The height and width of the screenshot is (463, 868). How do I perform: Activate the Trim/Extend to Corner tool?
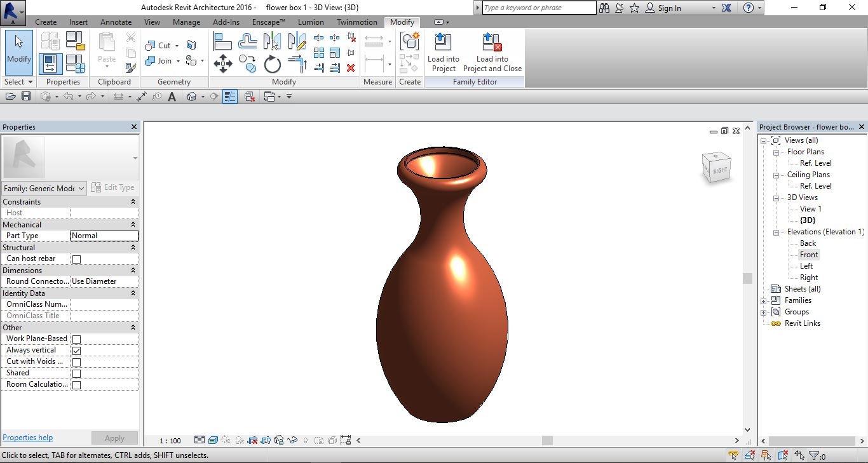pos(297,64)
